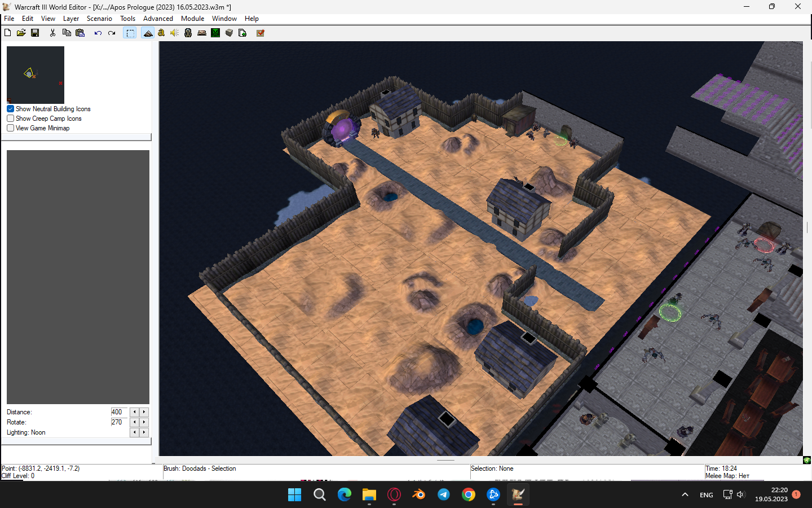Decrease Rotate with left arrow

coord(134,422)
